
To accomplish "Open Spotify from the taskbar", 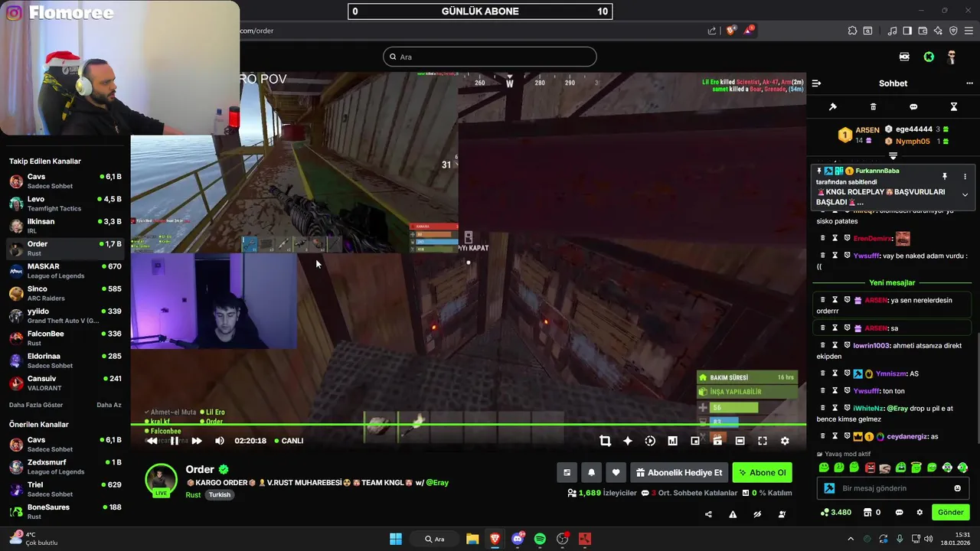I will (540, 539).
